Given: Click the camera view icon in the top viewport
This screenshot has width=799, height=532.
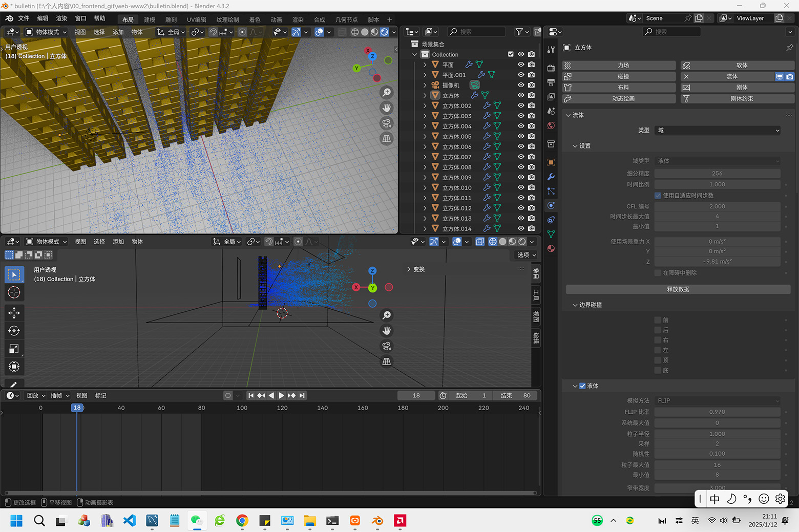Looking at the screenshot, I should pos(387,123).
